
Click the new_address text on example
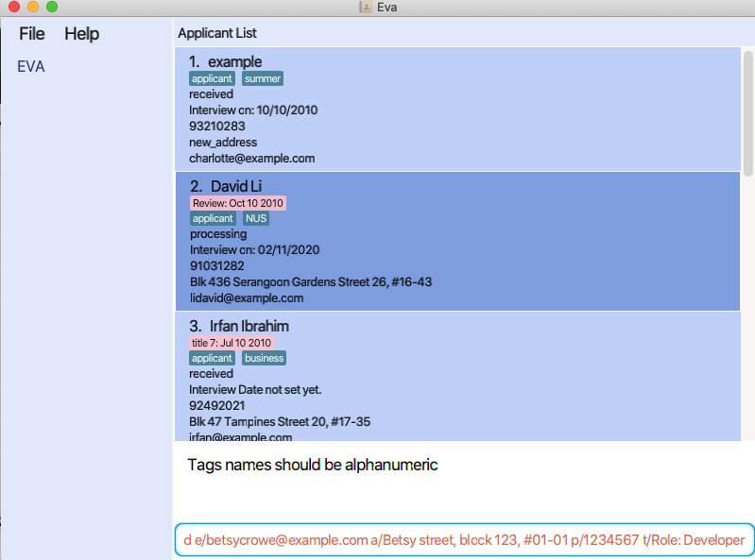[223, 143]
